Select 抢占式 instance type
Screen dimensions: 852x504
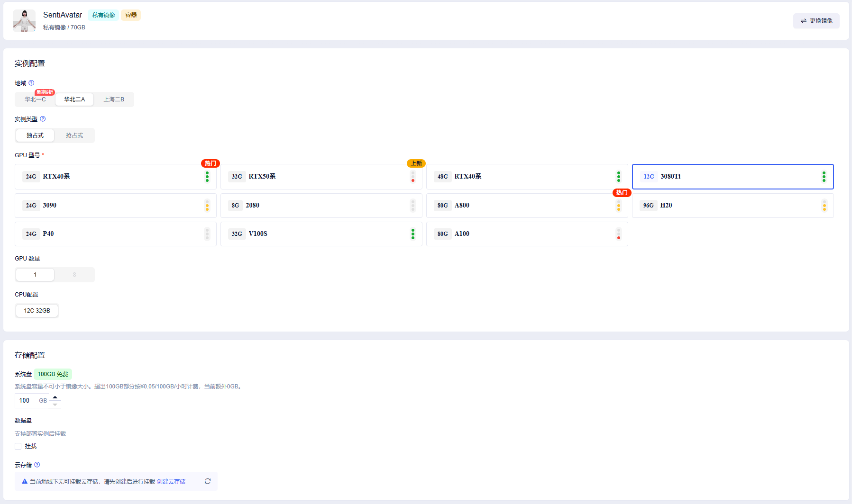tap(74, 135)
